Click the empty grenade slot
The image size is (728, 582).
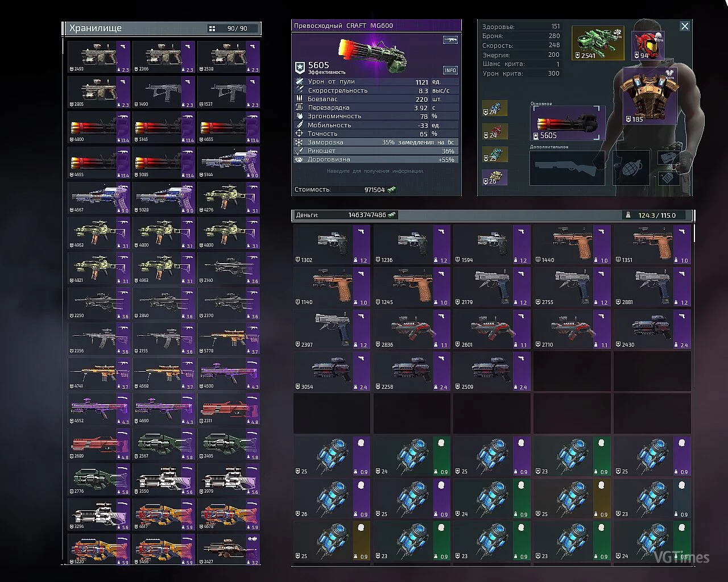[631, 168]
